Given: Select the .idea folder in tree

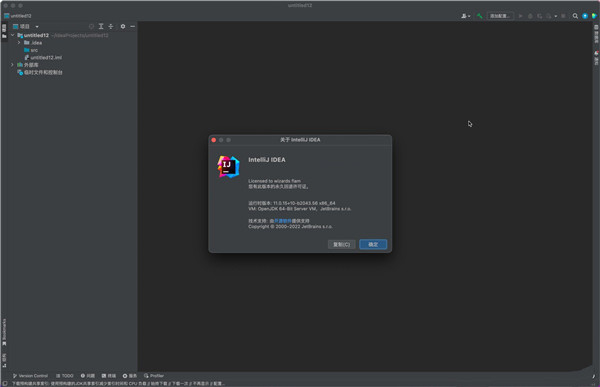Looking at the screenshot, I should pyautogui.click(x=33, y=42).
